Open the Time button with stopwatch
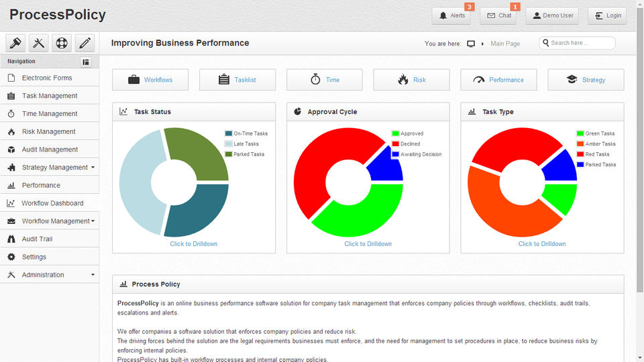 tap(325, 80)
